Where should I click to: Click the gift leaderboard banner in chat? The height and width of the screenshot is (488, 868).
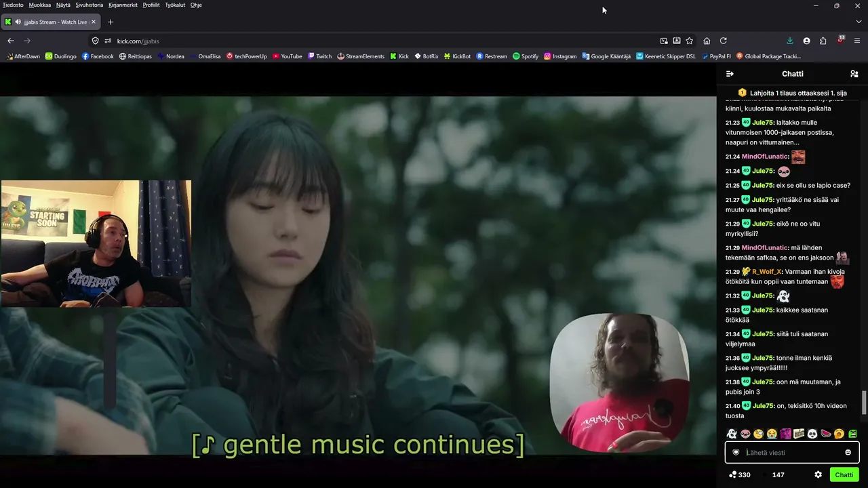[x=792, y=93]
